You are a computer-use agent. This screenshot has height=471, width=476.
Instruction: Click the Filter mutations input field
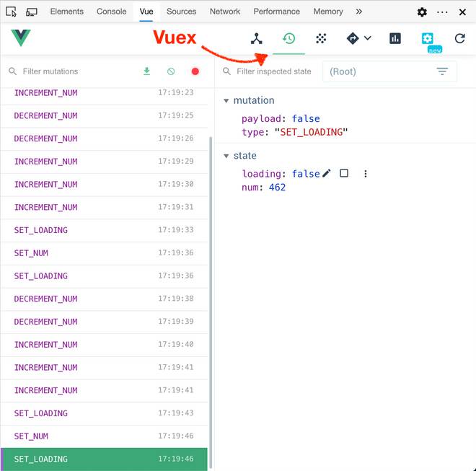pyautogui.click(x=72, y=71)
